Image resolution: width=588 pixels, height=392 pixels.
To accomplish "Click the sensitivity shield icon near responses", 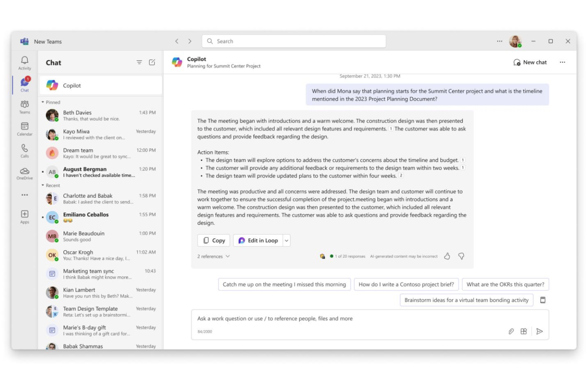I will point(322,256).
